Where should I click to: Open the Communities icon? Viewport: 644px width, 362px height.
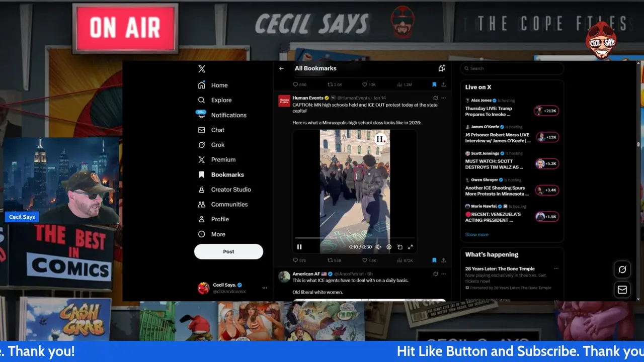coord(202,204)
